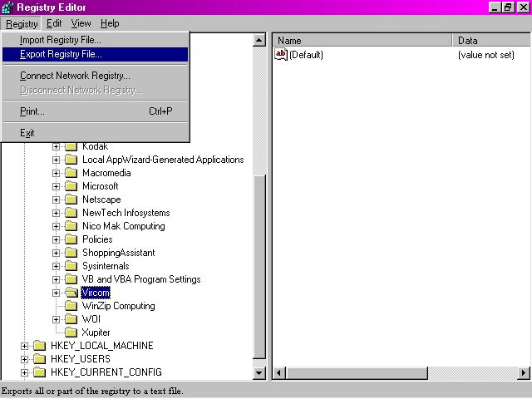Expand the HKEY_CURRENT_CONFIG root key
The width and height of the screenshot is (532, 399).
[24, 372]
